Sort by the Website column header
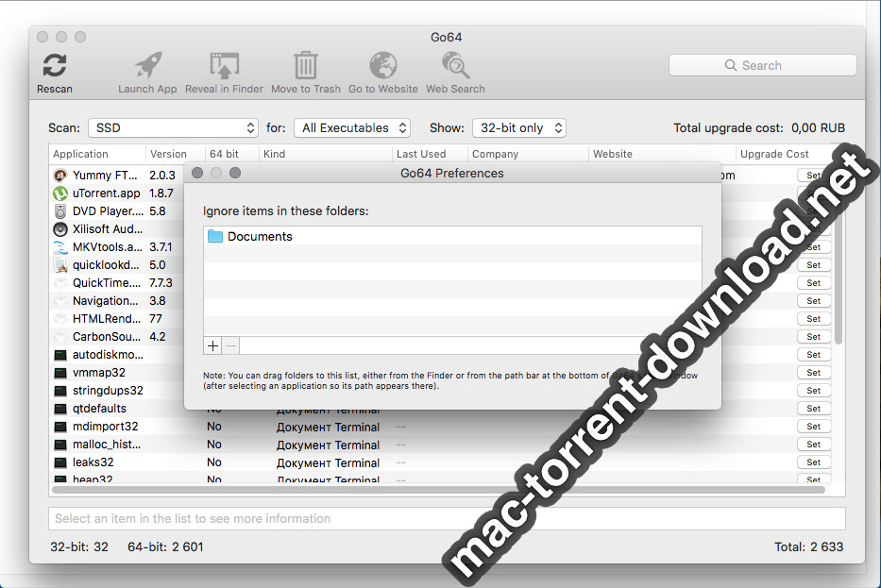This screenshot has height=588, width=881. [662, 154]
